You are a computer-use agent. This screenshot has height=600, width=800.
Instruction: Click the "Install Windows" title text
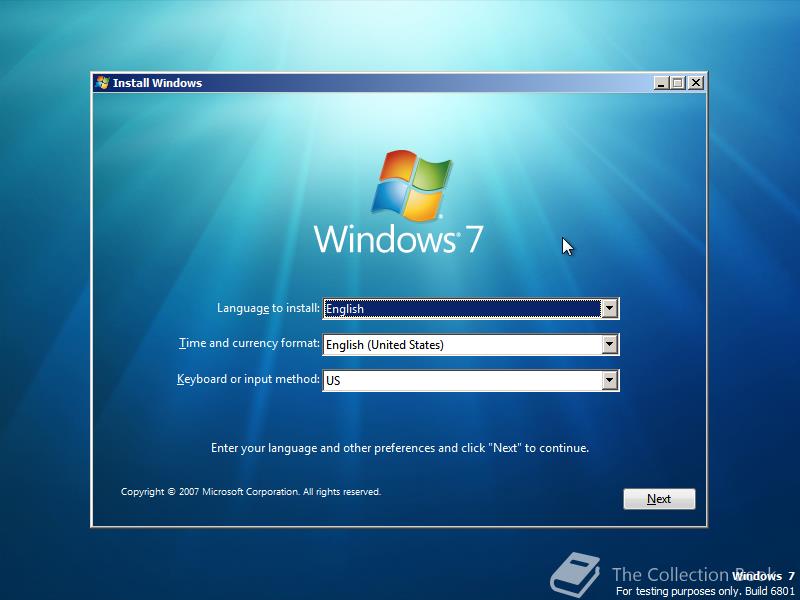click(x=157, y=83)
